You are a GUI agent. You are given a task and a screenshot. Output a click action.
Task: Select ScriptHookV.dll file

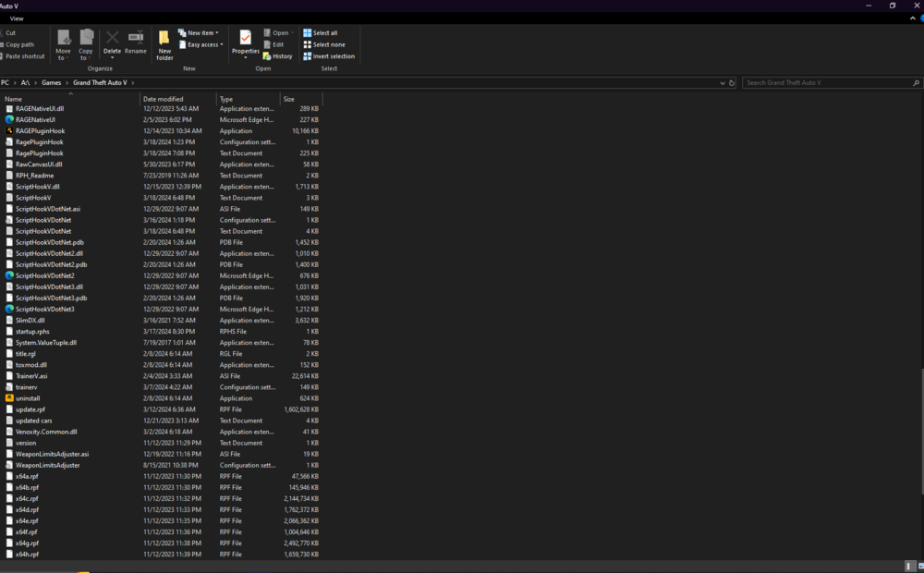pos(38,187)
